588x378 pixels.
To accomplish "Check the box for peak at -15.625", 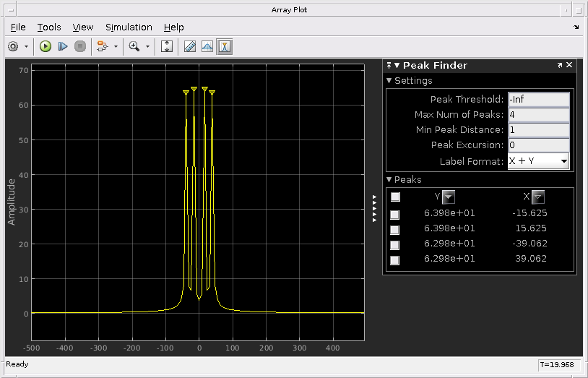I will [x=394, y=215].
